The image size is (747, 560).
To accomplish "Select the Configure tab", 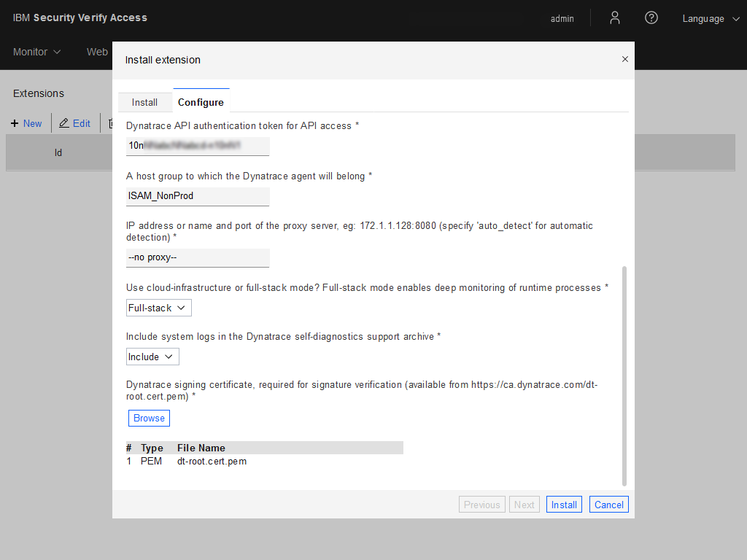I will click(x=201, y=102).
